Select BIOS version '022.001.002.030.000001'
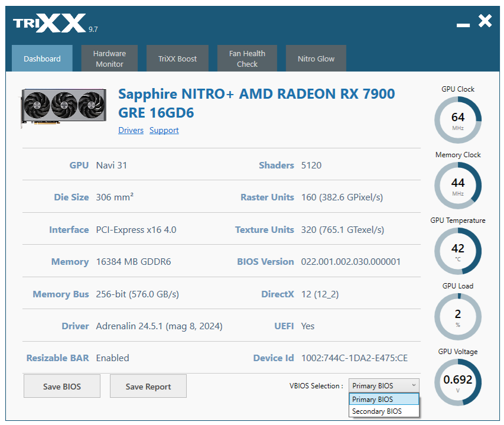504x425 pixels. pyautogui.click(x=351, y=262)
